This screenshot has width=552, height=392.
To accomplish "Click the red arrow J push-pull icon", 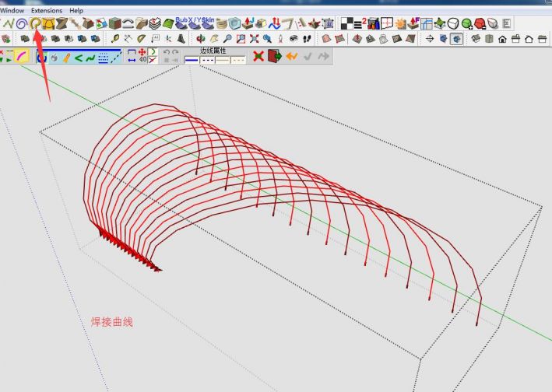I will click(x=248, y=23).
